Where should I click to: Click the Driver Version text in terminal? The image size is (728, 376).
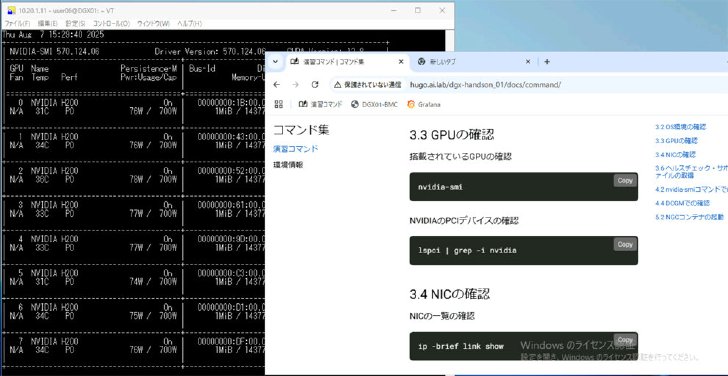tap(210, 52)
